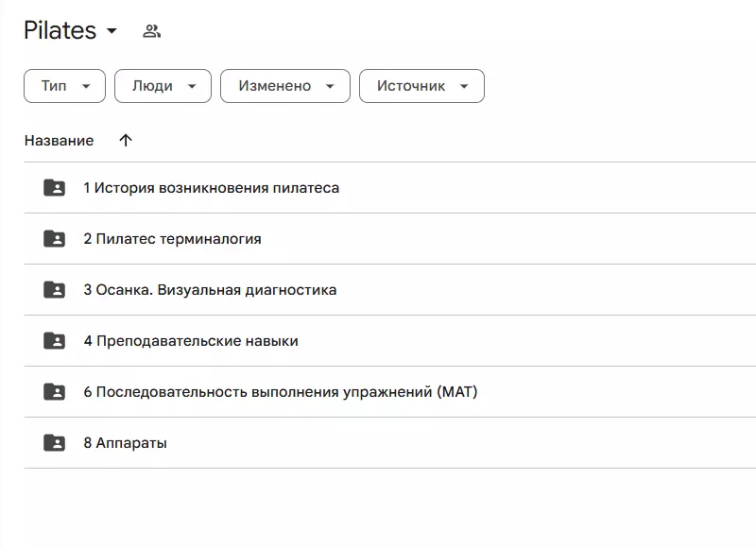This screenshot has height=548, width=756.
Task: Click the upward sort arrow next to Название
Action: 126,140
